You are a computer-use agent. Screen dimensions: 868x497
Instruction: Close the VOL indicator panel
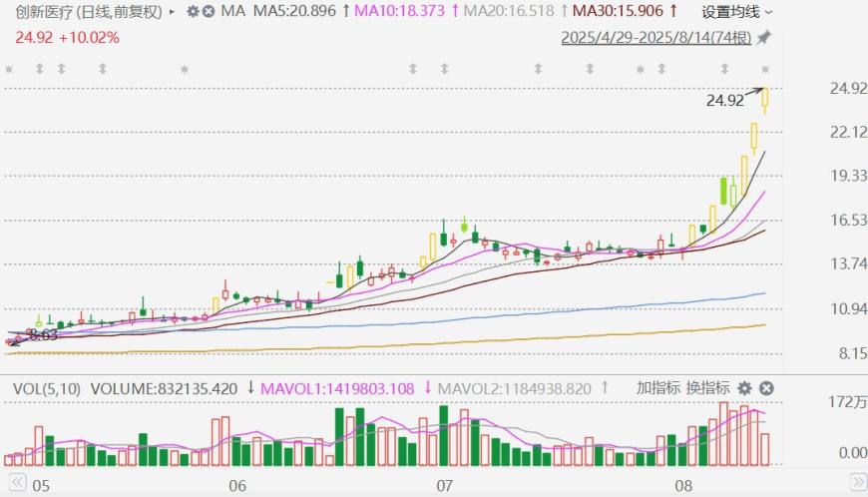(x=767, y=387)
